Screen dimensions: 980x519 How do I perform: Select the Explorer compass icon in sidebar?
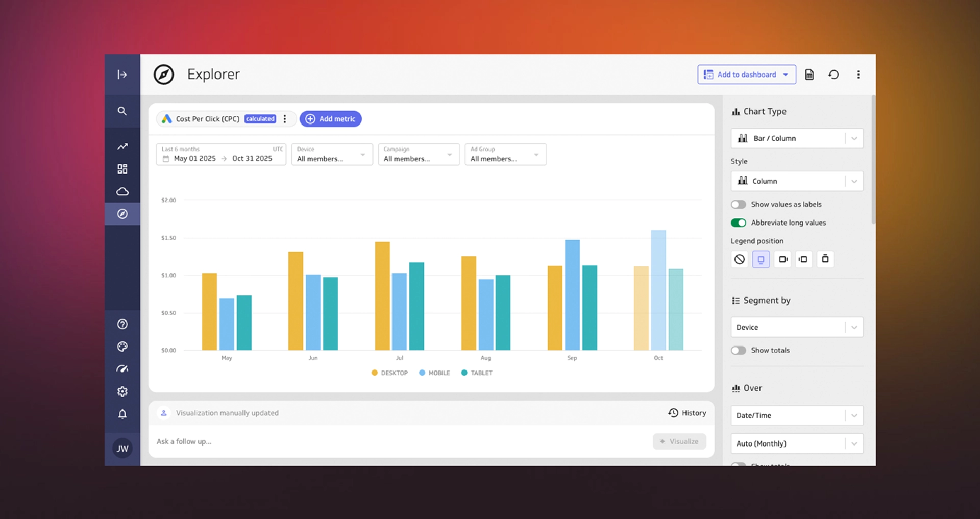122,214
